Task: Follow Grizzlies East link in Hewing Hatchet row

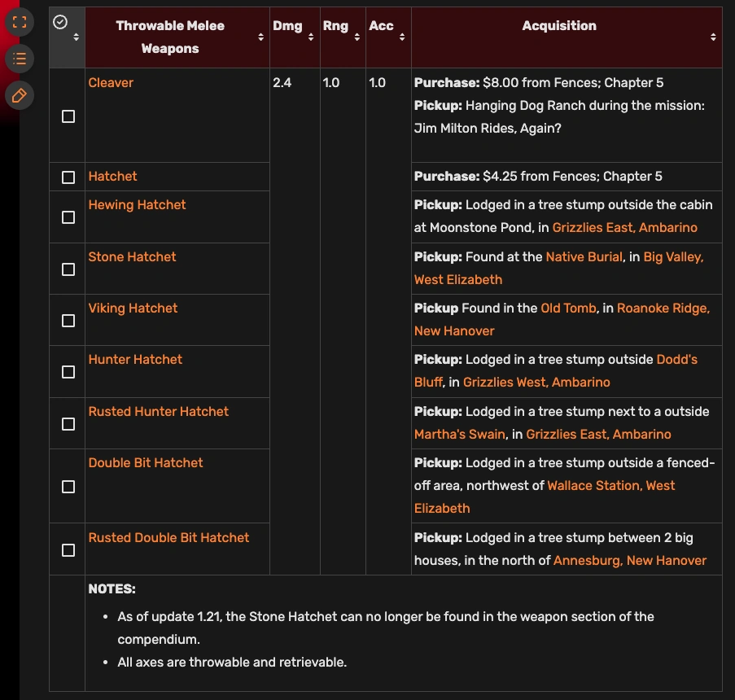Action: pos(624,228)
